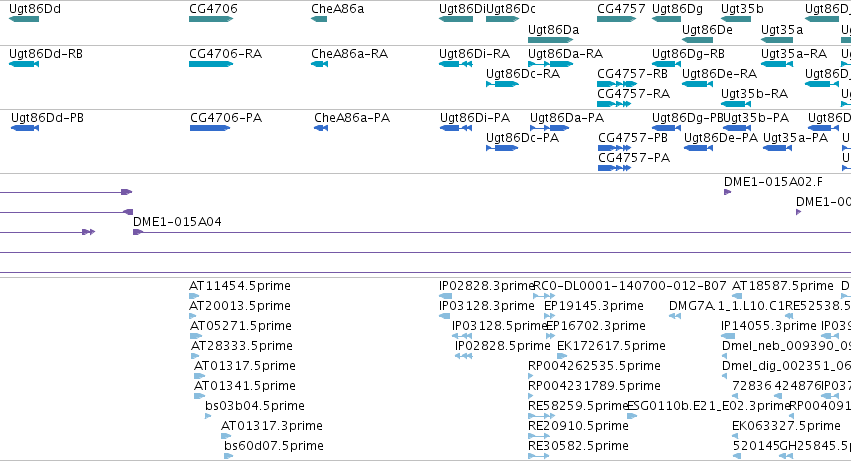Click the RE58259.5prime EST marker
This screenshot has width=851, height=461.
tap(541, 416)
